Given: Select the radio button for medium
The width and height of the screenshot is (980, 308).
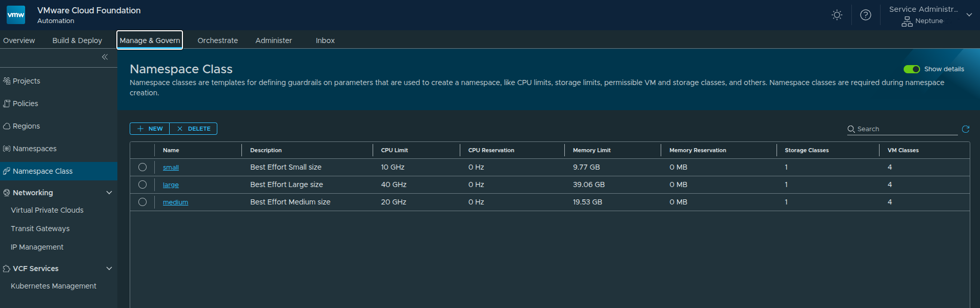Looking at the screenshot, I should click(142, 202).
